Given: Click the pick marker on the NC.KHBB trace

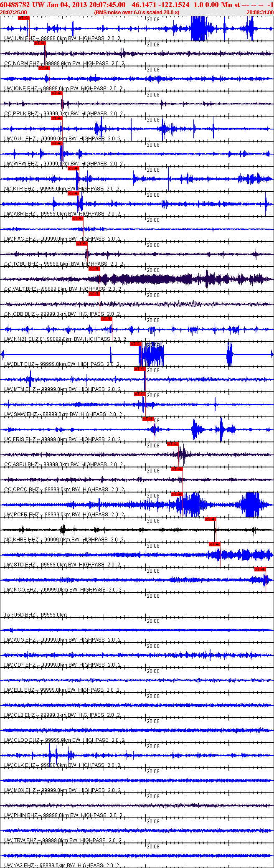Looking at the screenshot, I should coord(211,519).
